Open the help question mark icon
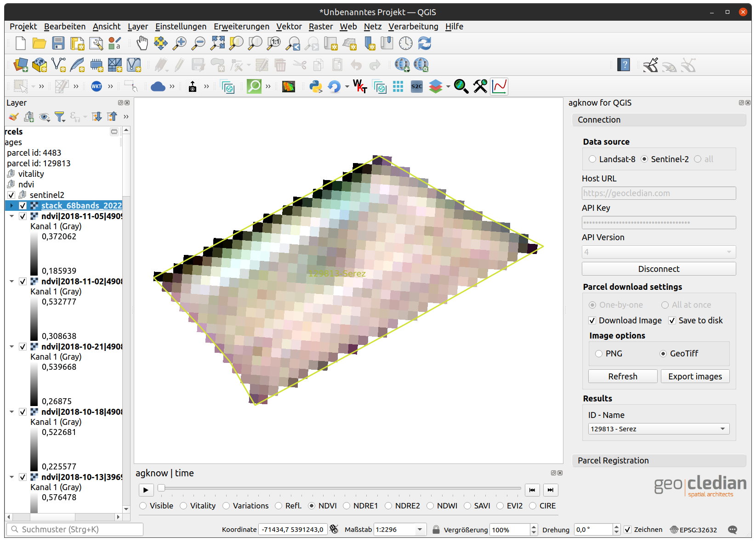756x542 pixels. [624, 65]
